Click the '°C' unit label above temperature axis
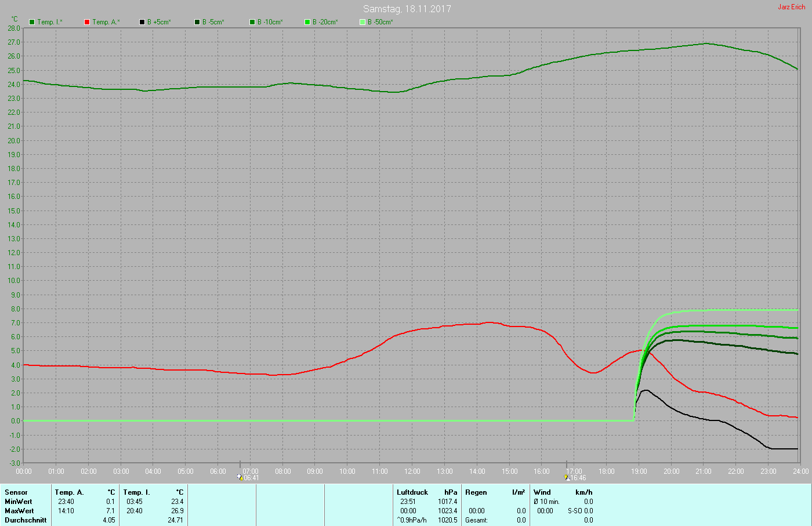This screenshot has width=812, height=526. pyautogui.click(x=14, y=19)
